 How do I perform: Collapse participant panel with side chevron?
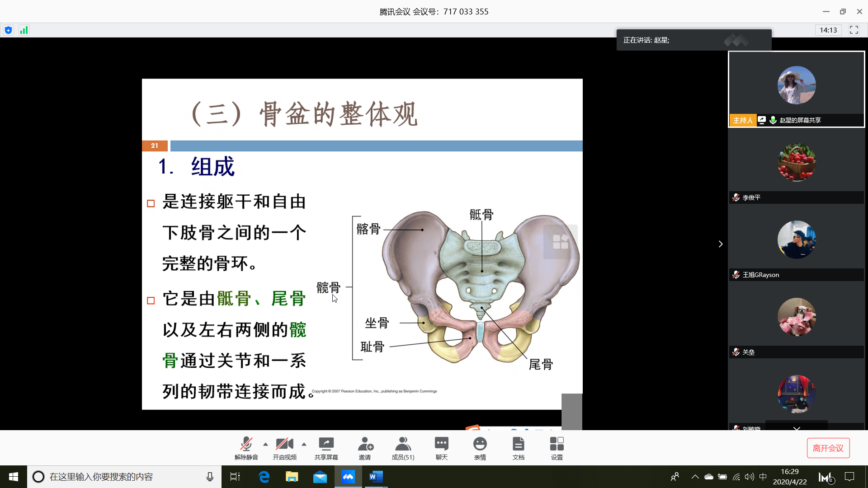[721, 244]
